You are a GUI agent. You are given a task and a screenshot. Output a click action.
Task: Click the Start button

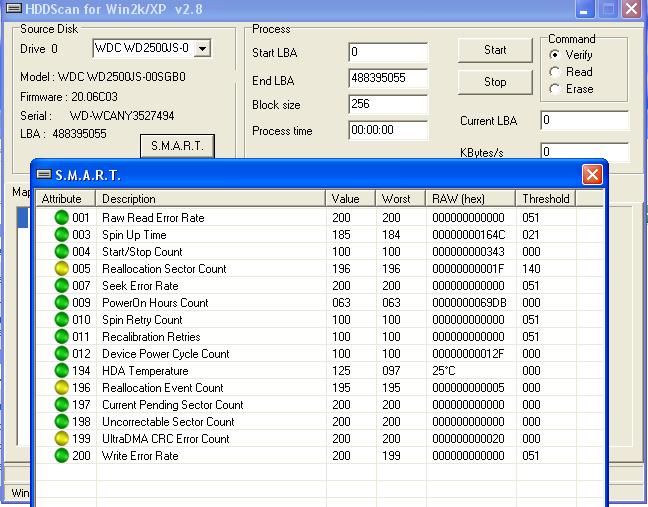click(x=495, y=50)
